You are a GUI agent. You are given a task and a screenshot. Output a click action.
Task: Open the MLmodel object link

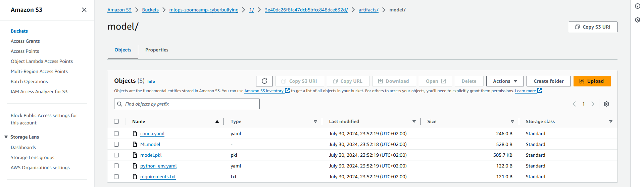(x=150, y=144)
